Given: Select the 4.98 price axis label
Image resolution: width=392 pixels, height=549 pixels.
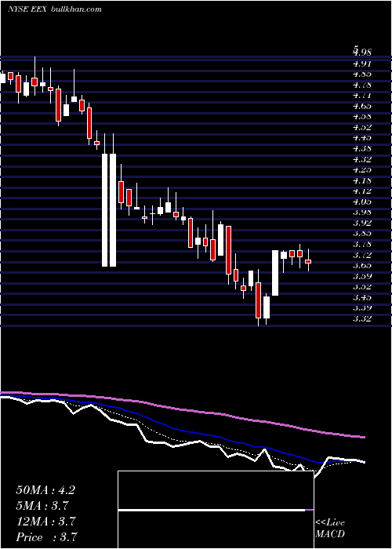Looking at the screenshot, I should click(362, 53).
